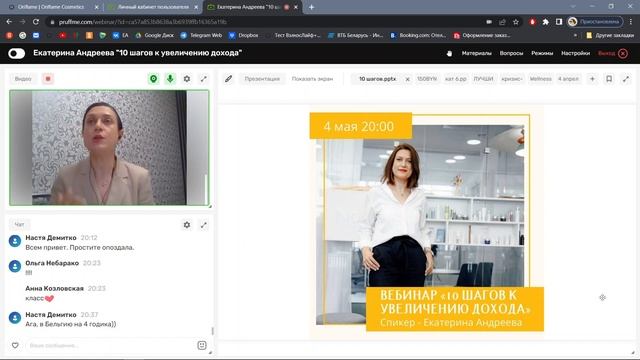Select the кризис presentation tab
Image resolution: width=640 pixels, height=360 pixels.
click(512, 79)
